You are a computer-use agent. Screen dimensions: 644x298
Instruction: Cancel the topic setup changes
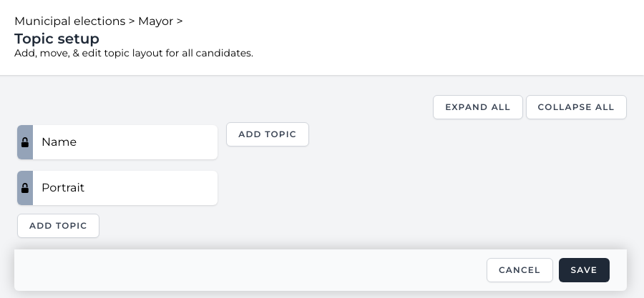click(x=519, y=270)
